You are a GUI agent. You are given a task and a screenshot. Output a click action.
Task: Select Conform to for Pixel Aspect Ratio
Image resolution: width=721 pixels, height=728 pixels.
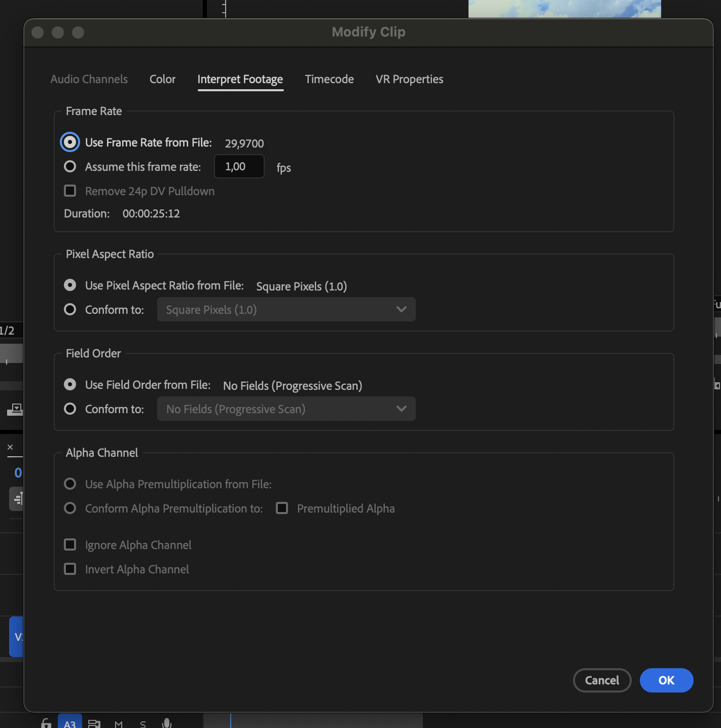click(69, 309)
